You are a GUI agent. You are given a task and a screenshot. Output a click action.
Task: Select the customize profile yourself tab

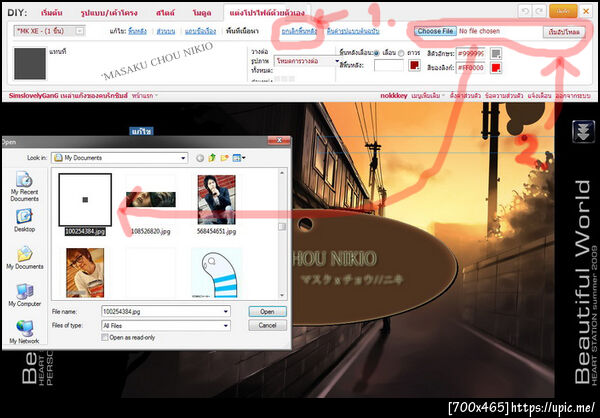pos(267,13)
